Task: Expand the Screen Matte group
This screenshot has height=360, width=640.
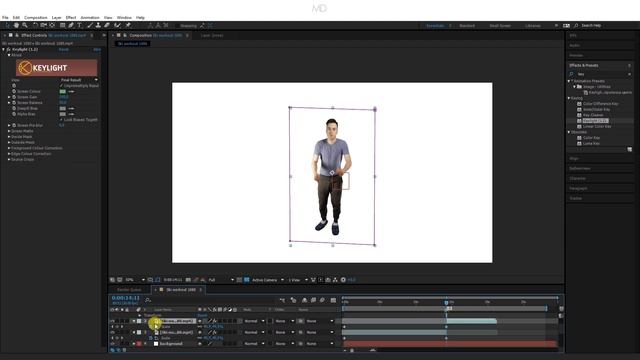Action: coord(9,131)
